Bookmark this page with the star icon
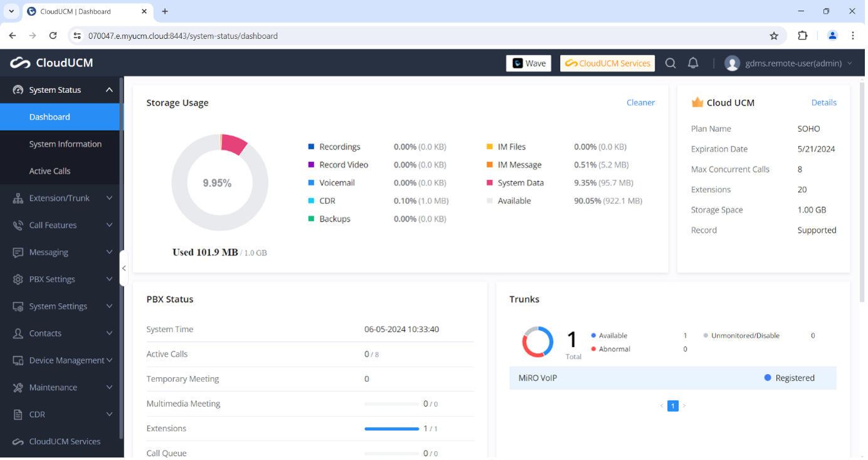This screenshot has height=460, width=868. tap(774, 36)
